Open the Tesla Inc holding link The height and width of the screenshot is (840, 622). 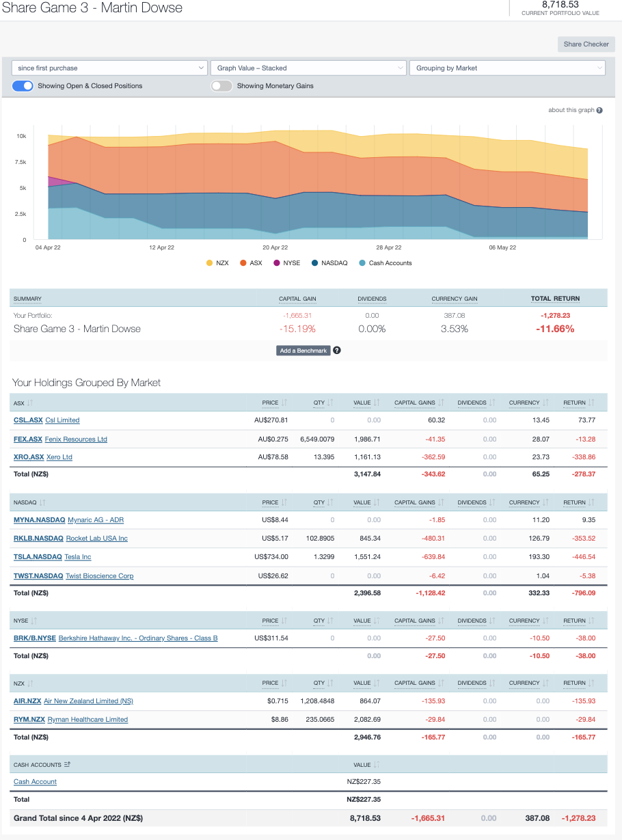pyautogui.click(x=77, y=556)
